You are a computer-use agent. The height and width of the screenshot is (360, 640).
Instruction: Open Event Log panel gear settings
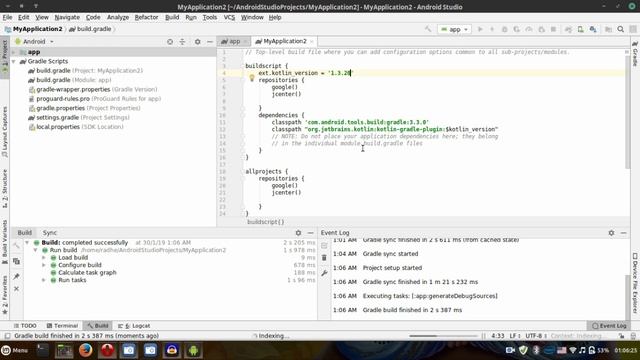pos(611,233)
